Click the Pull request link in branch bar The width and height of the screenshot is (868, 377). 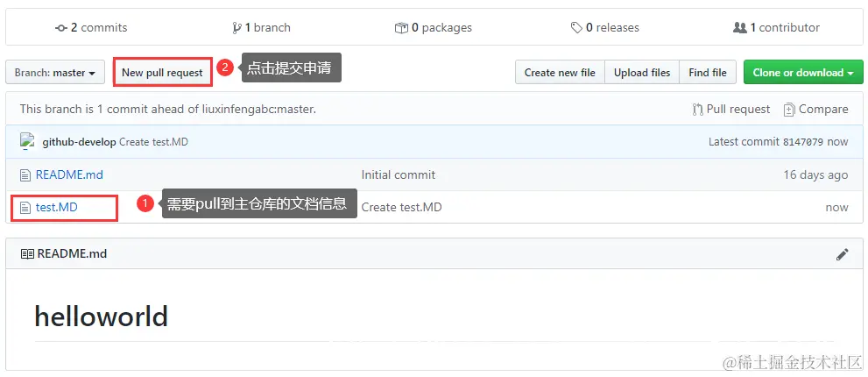tap(730, 110)
